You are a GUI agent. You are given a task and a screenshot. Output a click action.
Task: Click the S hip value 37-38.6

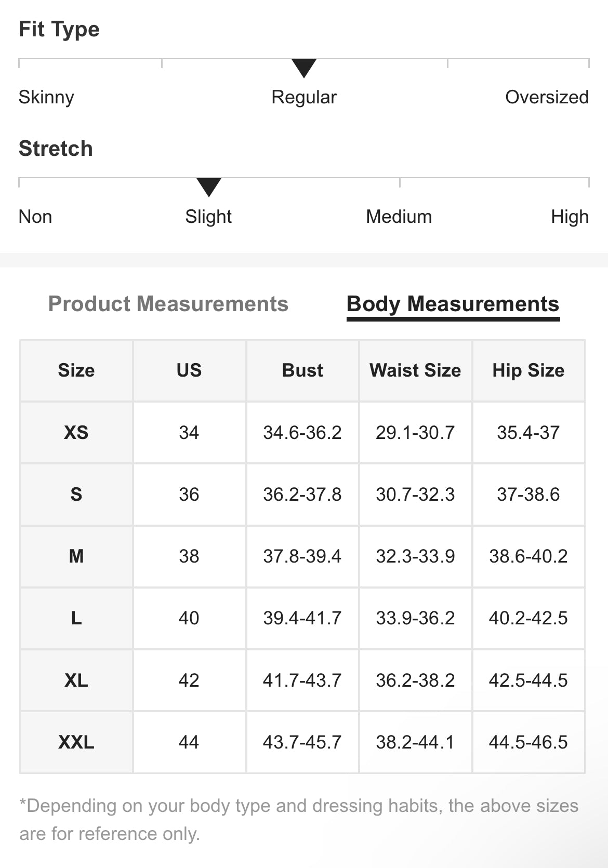pyautogui.click(x=528, y=494)
